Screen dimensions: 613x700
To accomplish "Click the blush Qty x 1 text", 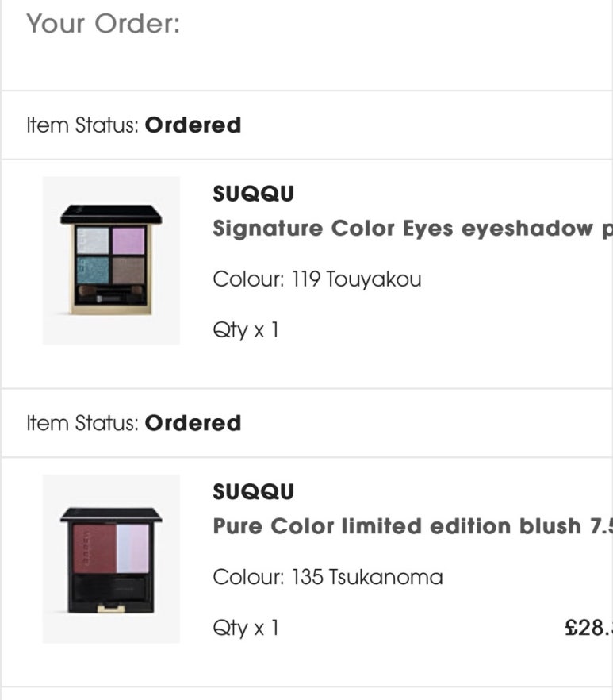I will point(246,629).
